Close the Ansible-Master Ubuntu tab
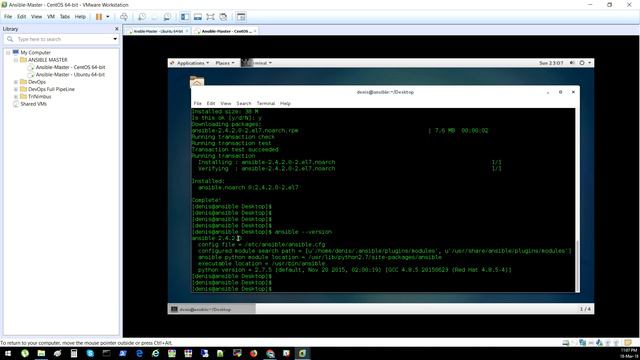Screen dimensions: 640x360 click(187, 31)
